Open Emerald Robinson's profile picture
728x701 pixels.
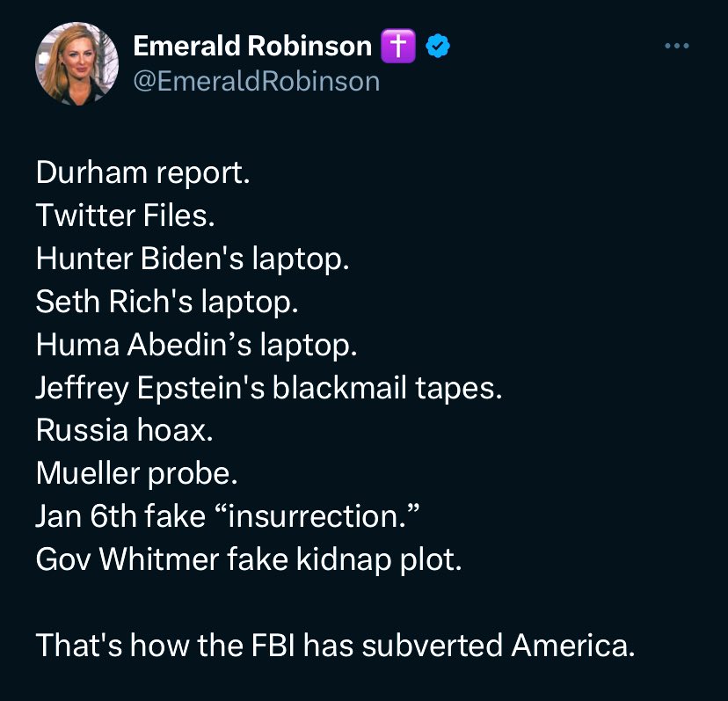[76, 63]
